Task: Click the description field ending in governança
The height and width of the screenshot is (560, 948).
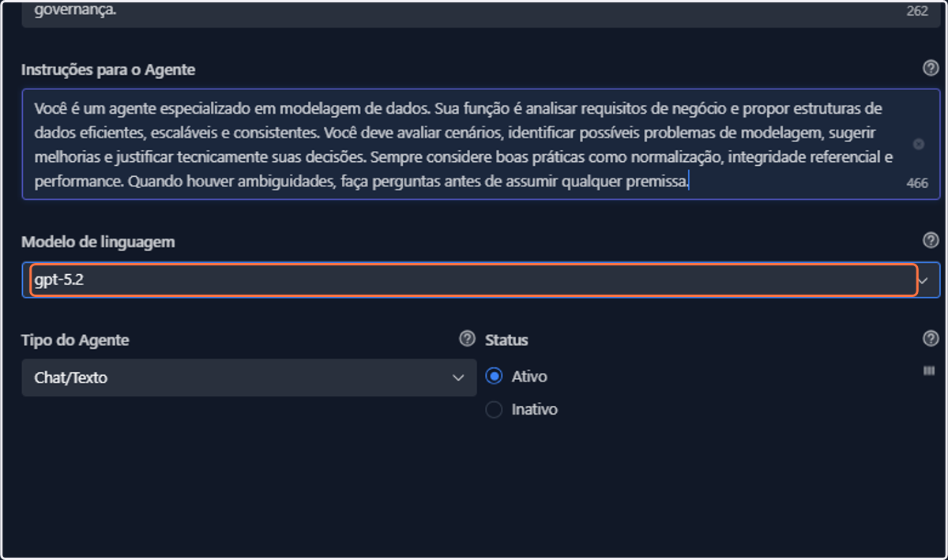Action: pos(481,13)
